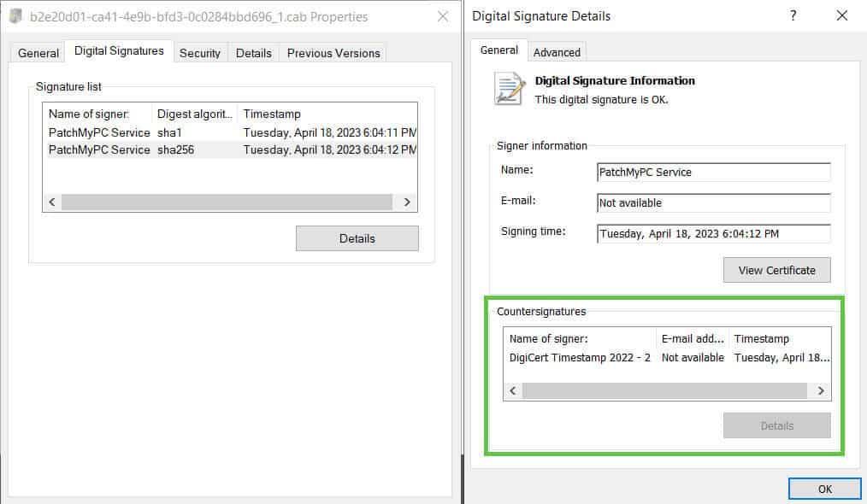Click sha1 timestamp Tuesday, April 18, 2023 6:04:11 PM
Screen dimensions: 867x504
[x=329, y=132]
